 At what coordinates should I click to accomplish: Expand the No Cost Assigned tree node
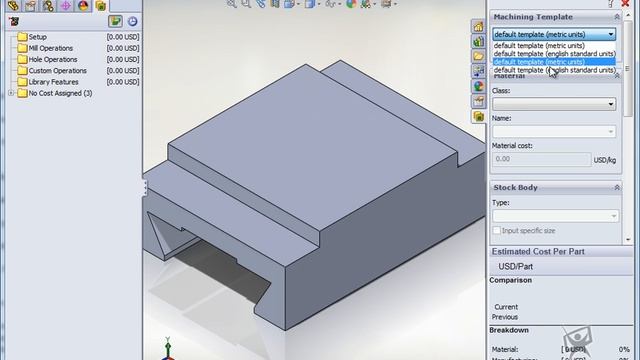click(x=11, y=93)
